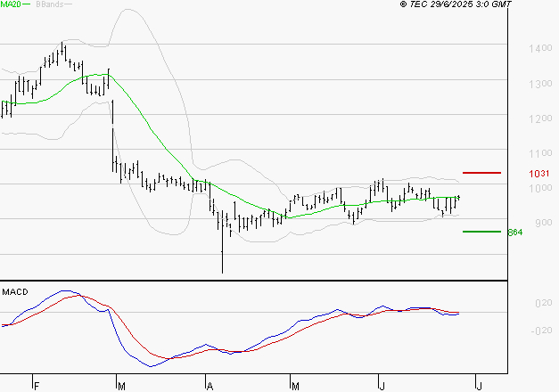Screen dimensions: 559x392
Task: Click the green 864 support line marker
Action: pos(481,232)
